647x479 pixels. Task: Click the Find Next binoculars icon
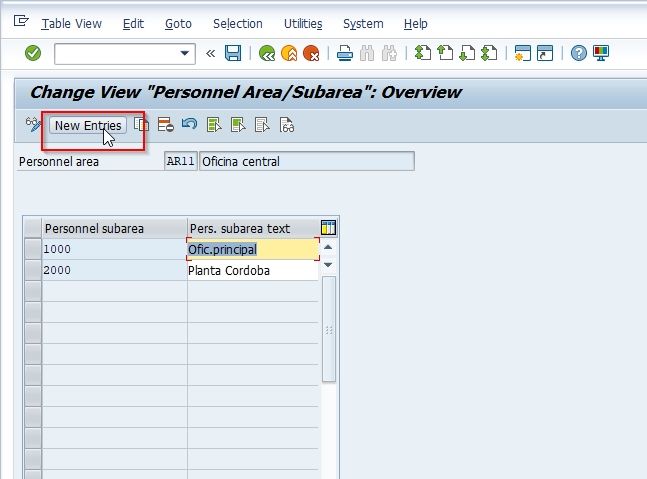tap(389, 54)
